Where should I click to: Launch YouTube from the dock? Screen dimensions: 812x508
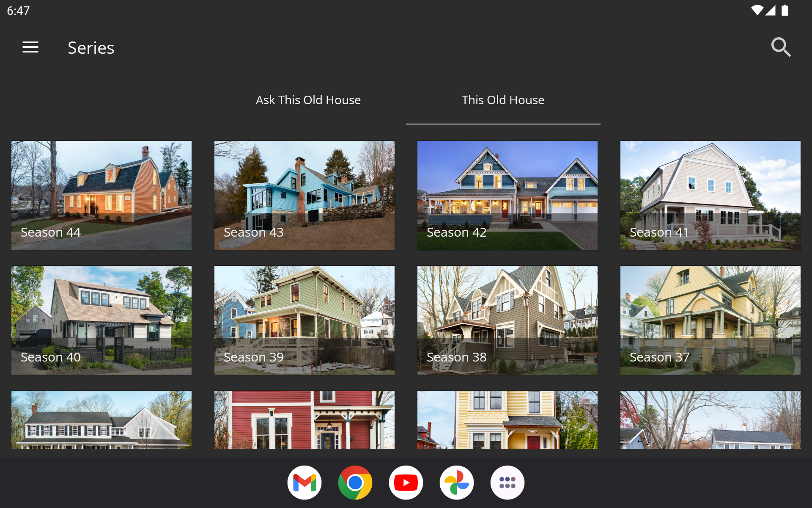click(x=406, y=483)
